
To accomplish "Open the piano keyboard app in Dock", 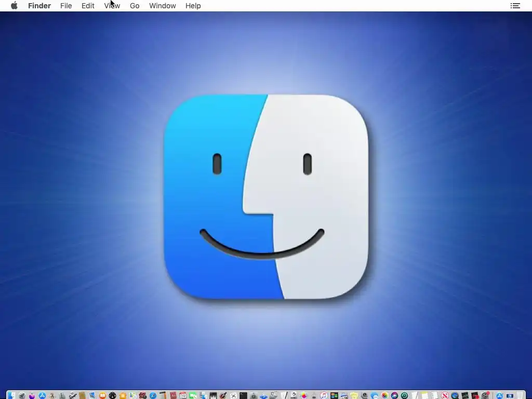I will click(213, 395).
